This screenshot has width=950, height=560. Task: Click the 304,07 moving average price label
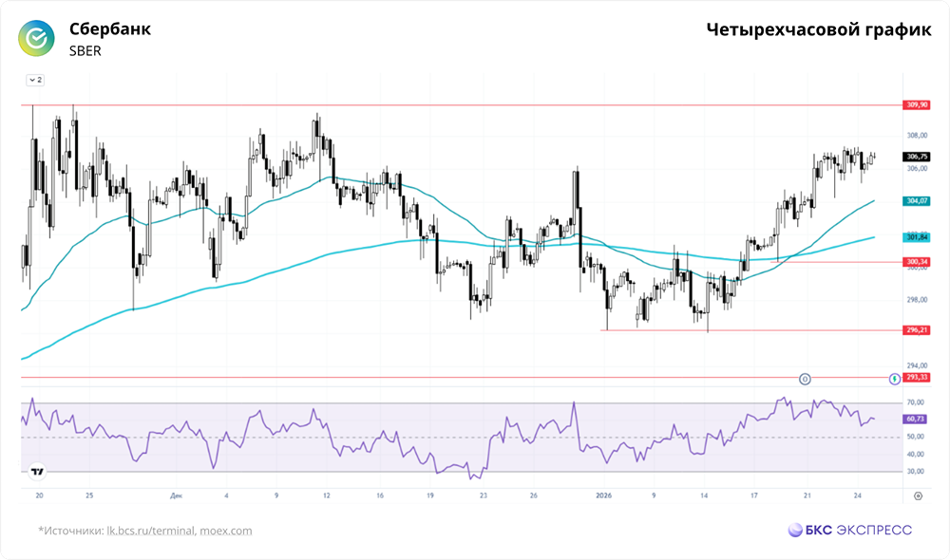917,201
